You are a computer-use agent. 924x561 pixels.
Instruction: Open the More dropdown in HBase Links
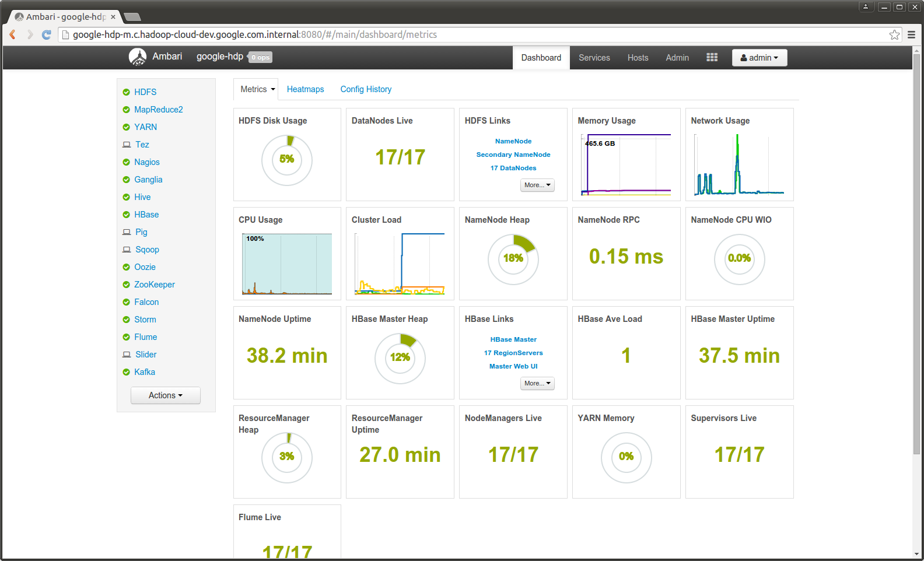[x=537, y=383]
